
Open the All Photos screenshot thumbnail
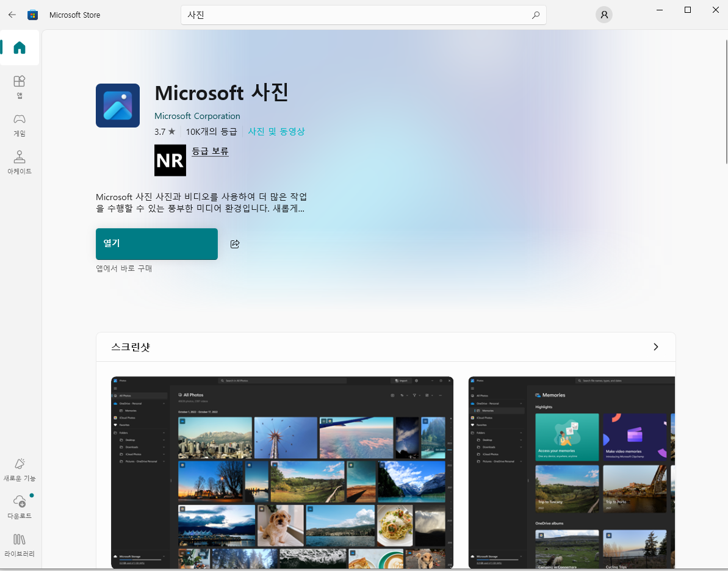click(x=283, y=473)
